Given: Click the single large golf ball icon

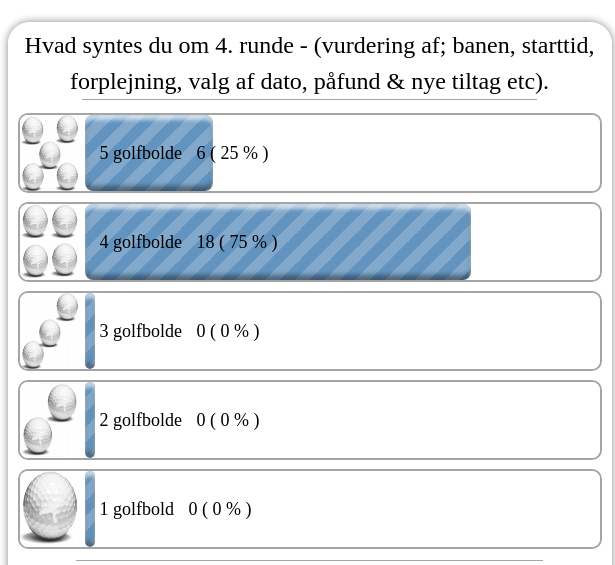Looking at the screenshot, I should 50,507.
